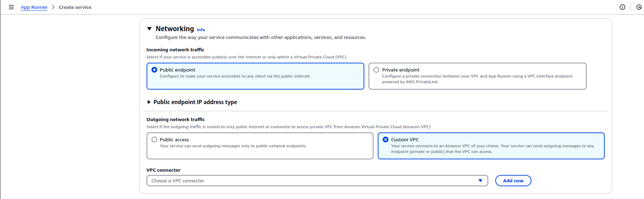Viewport: 644px width, 199px height.
Task: Open the Choose a VPC connector dropdown
Action: tap(312, 181)
